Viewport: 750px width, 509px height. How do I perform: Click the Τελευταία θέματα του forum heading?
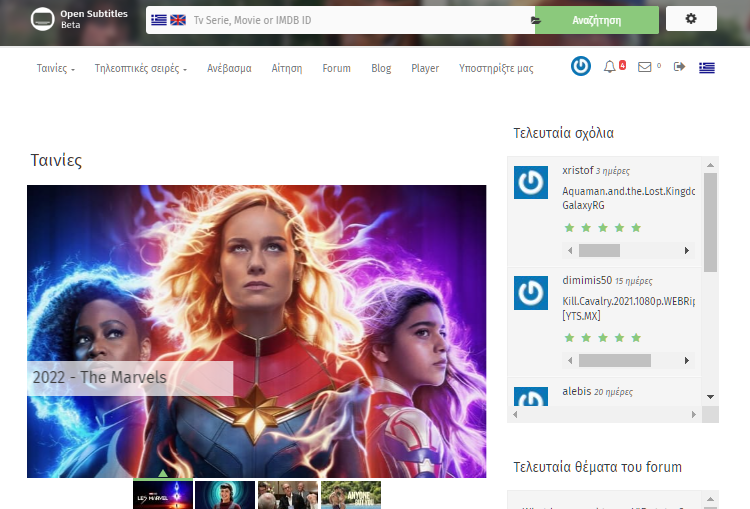click(x=597, y=467)
